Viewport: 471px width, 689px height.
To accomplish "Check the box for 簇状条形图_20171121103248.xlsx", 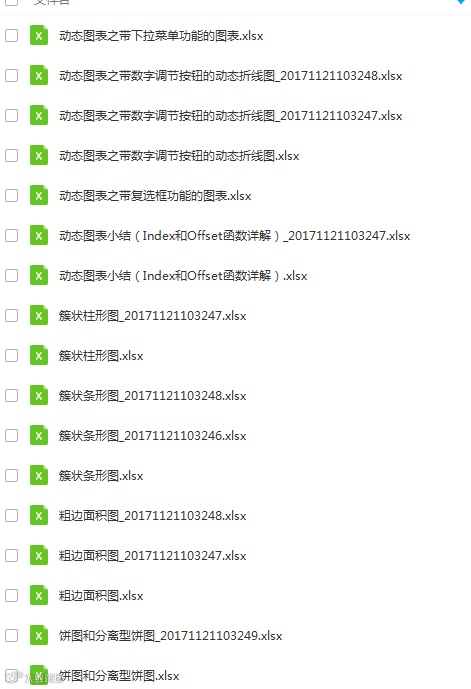I will 11,395.
